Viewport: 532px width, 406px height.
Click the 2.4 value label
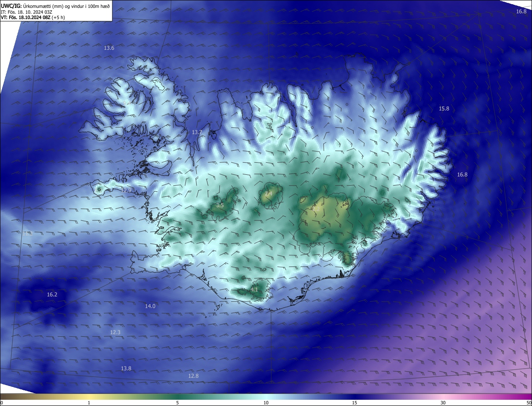pos(268,194)
